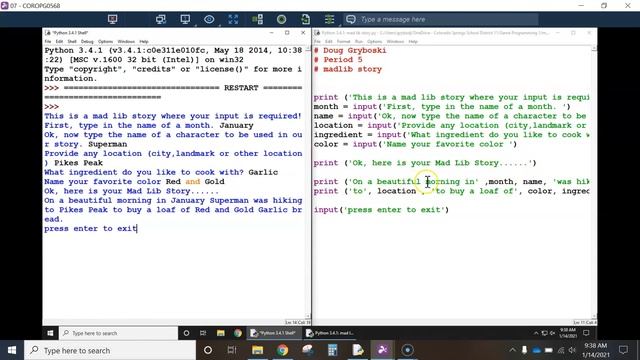Viewport: 640px width, 360px height.
Task: Click the host 'Type here to search' box
Action: 110,350
